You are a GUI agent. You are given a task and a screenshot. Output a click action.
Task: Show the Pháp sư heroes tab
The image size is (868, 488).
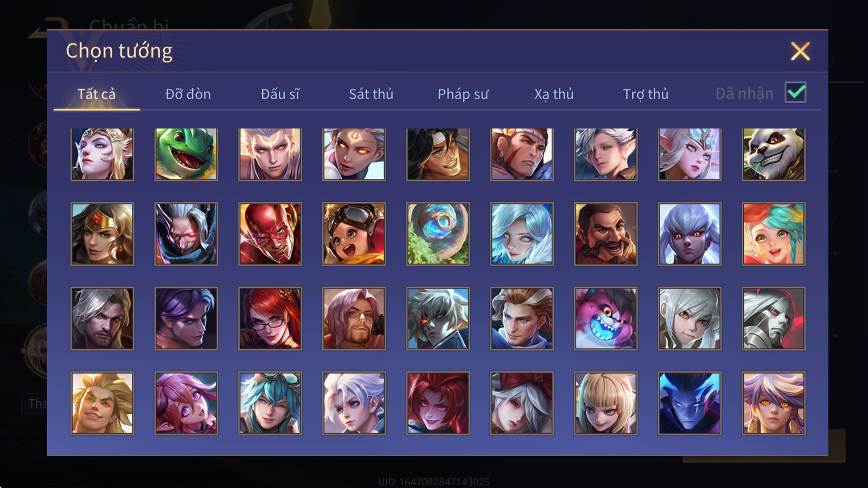(x=463, y=94)
